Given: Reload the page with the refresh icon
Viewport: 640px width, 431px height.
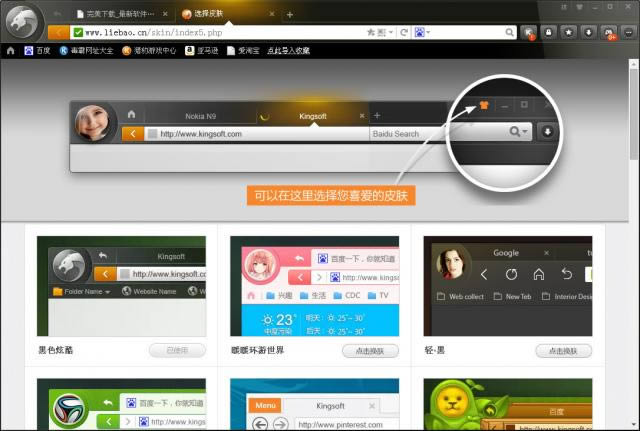Looking at the screenshot, I should tap(404, 32).
